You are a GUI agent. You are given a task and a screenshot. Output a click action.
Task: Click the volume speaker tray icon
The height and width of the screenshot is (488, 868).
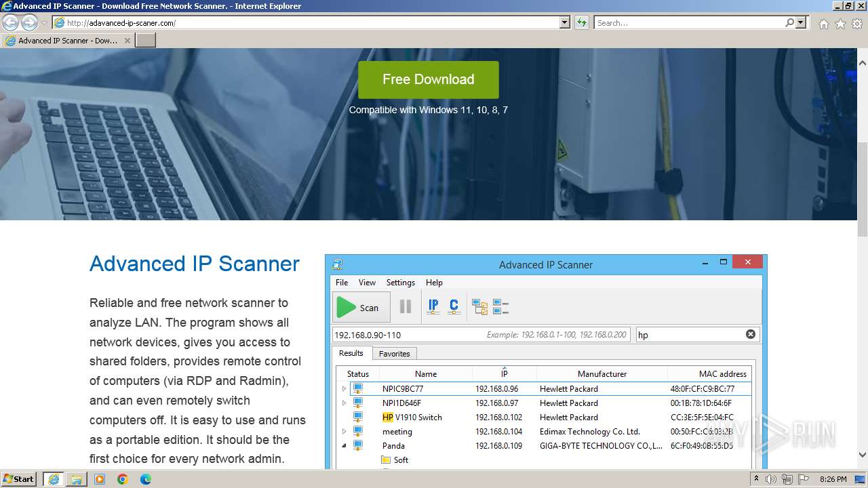(771, 479)
